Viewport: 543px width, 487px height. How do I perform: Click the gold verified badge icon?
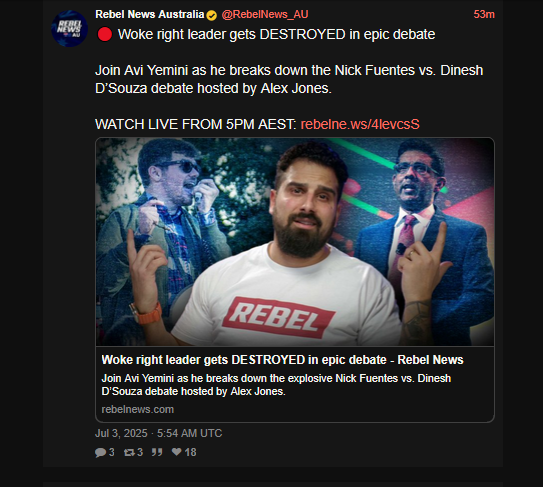point(212,15)
